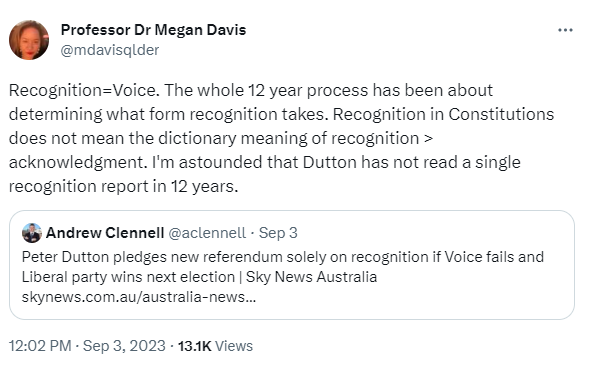Screen dimensions: 590x367
Task: Open Professor Dr Megan Davis profile name
Action: (x=154, y=30)
